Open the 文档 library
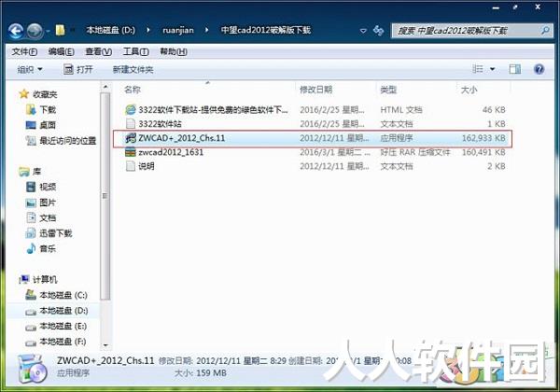 (41, 217)
